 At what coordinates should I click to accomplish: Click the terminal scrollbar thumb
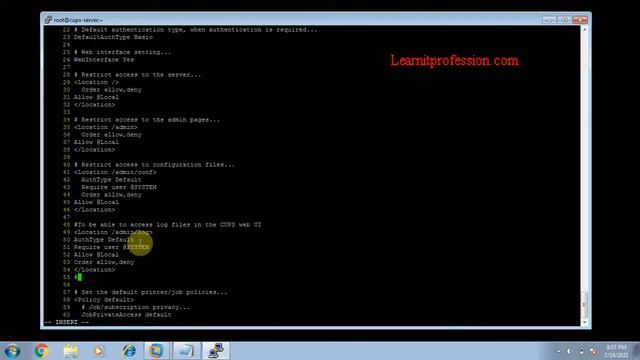click(x=584, y=304)
